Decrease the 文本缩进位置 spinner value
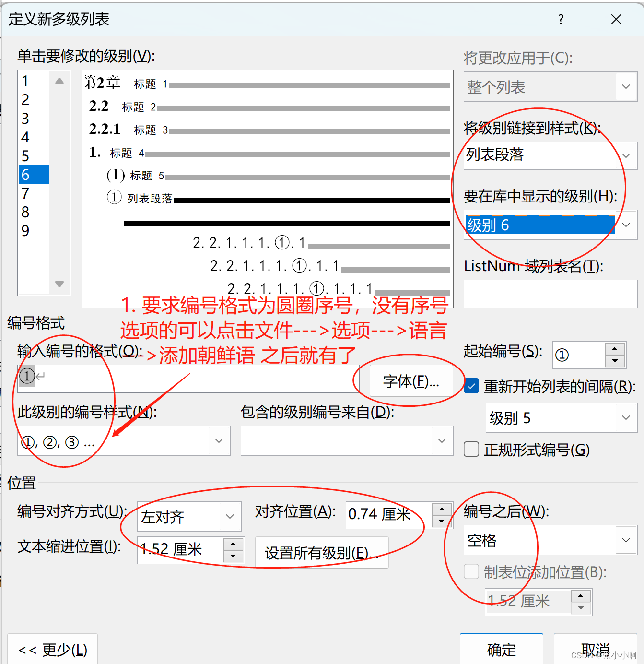Viewport: 644px width, 664px height. (233, 557)
